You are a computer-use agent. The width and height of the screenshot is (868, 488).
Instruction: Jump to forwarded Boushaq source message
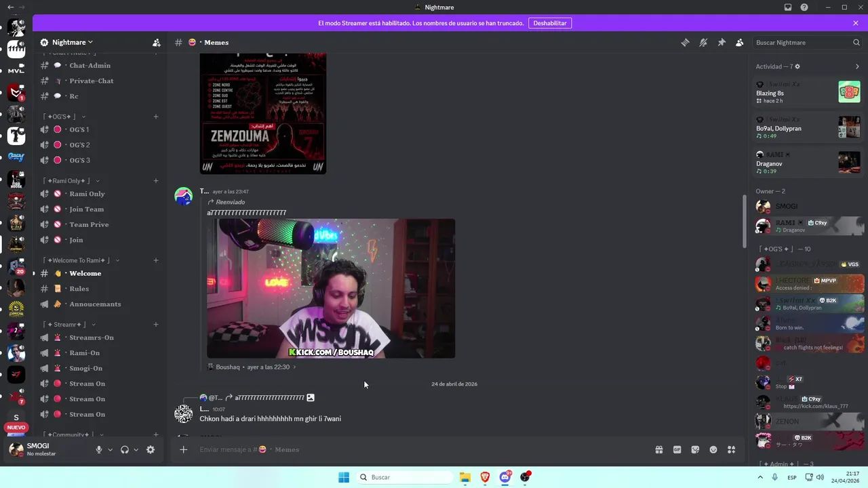(x=252, y=367)
